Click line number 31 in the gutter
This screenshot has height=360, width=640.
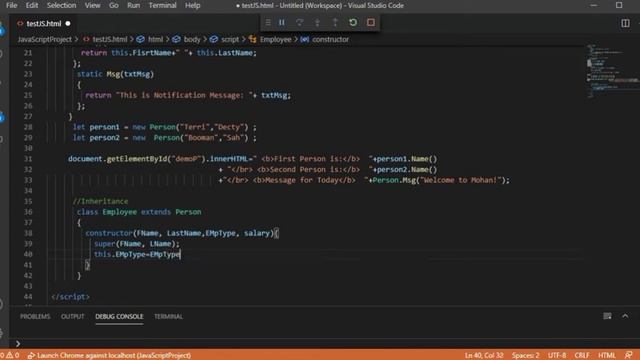28,159
